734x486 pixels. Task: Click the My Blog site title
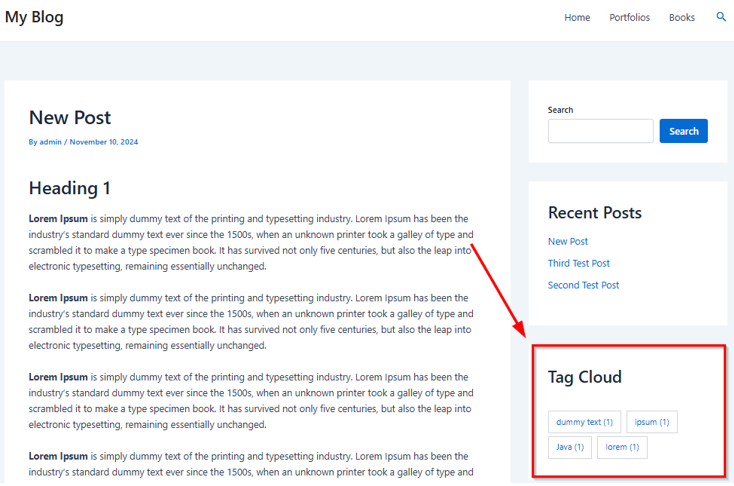coord(34,17)
